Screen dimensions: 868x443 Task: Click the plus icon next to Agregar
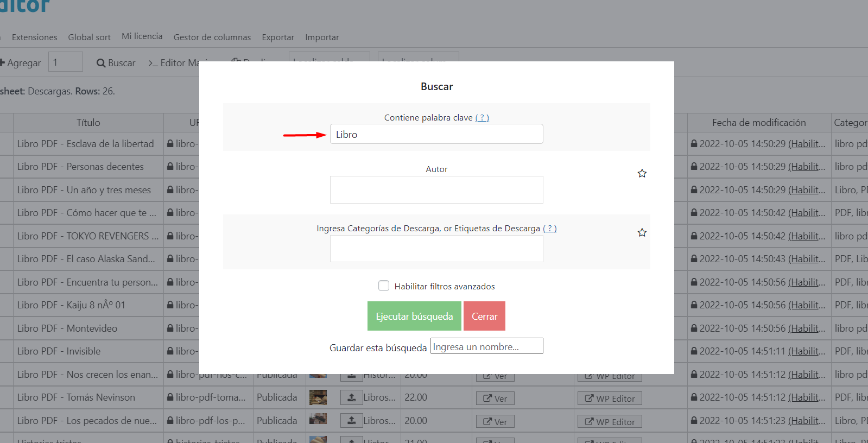[2, 63]
